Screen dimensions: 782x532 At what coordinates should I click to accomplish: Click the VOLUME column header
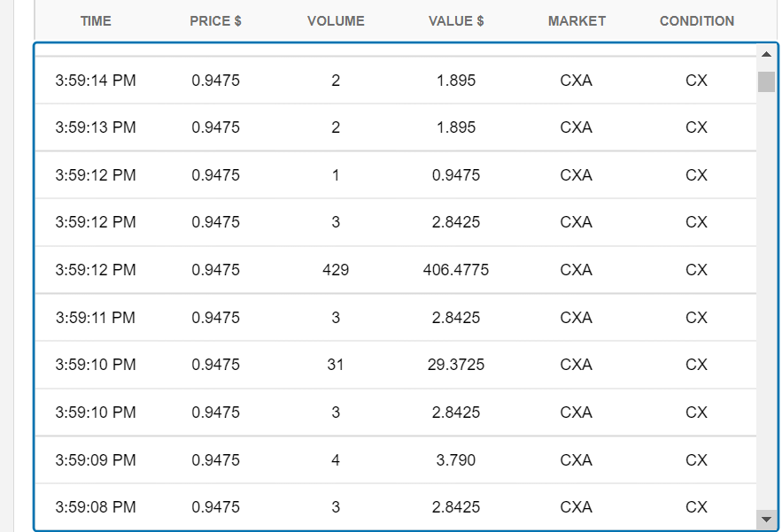(336, 21)
